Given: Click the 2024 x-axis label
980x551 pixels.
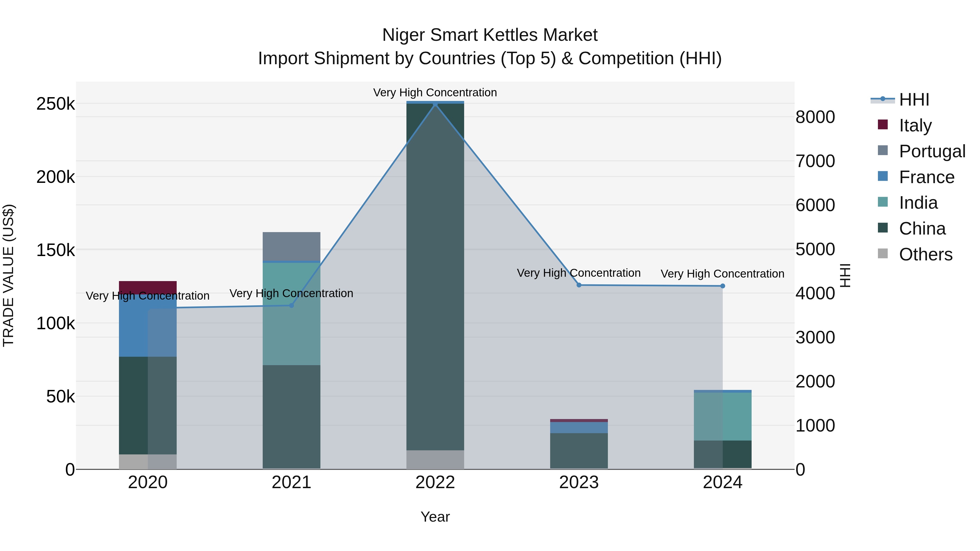Looking at the screenshot, I should [x=722, y=482].
